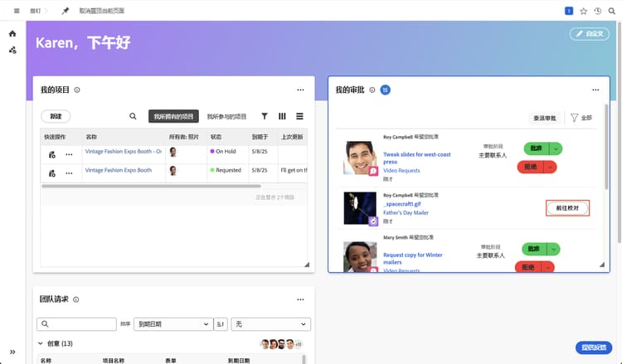Image resolution: width=622 pixels, height=364 pixels.
Task: Open the sidebar icon below Home
Action: click(12, 51)
